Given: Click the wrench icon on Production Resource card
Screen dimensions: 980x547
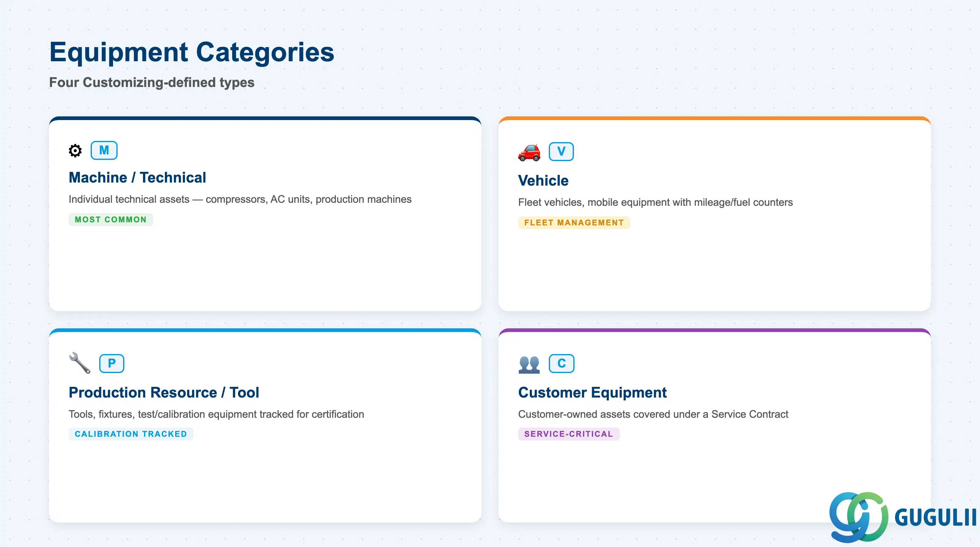Looking at the screenshot, I should [x=80, y=363].
